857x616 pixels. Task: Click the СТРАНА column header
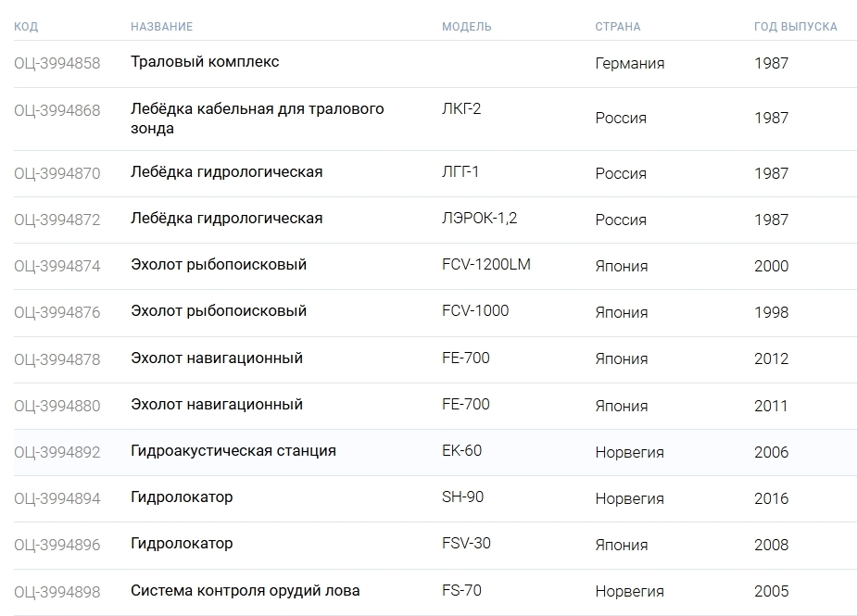pyautogui.click(x=617, y=27)
